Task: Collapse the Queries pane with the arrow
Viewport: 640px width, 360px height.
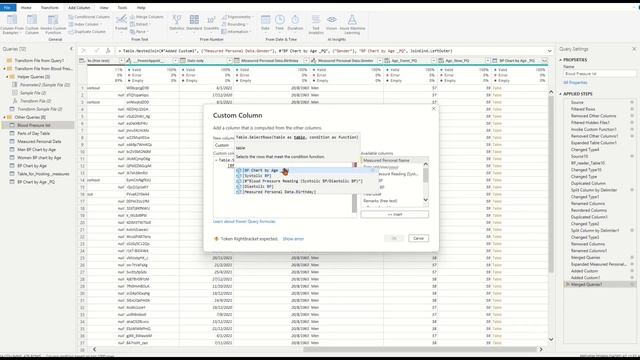Action: pos(71,49)
